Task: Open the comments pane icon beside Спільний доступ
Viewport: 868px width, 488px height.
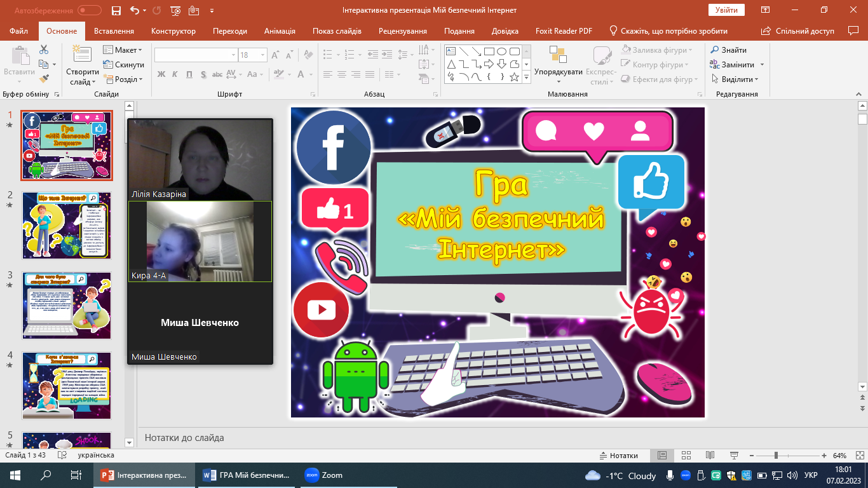Action: pyautogui.click(x=853, y=30)
